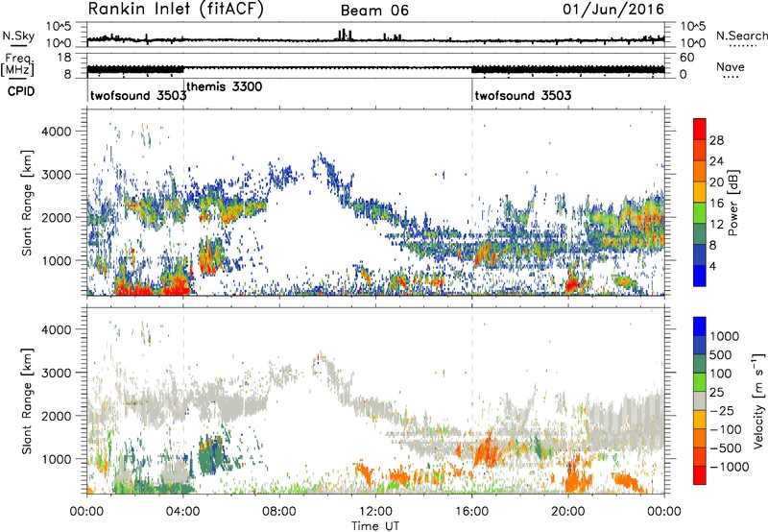Click the blue bottom segment of Power colorbar
This screenshot has height=532, width=768.
[700, 276]
